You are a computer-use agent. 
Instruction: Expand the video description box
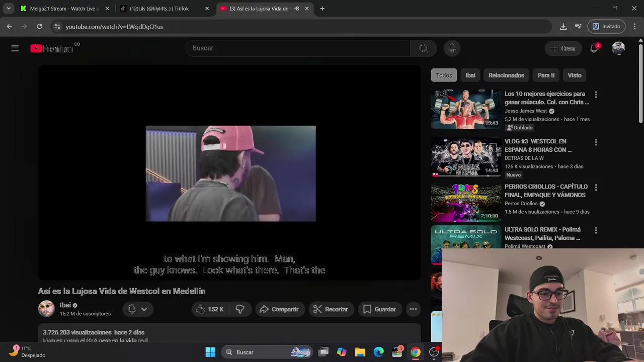pyautogui.click(x=229, y=333)
